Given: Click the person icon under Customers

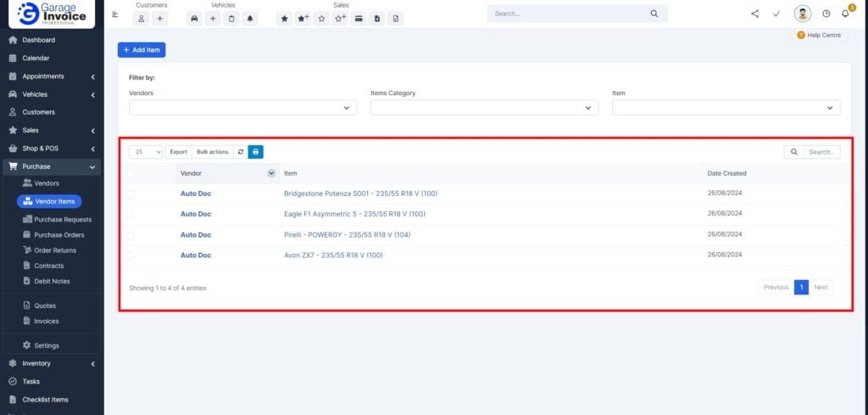Looking at the screenshot, I should 142,18.
